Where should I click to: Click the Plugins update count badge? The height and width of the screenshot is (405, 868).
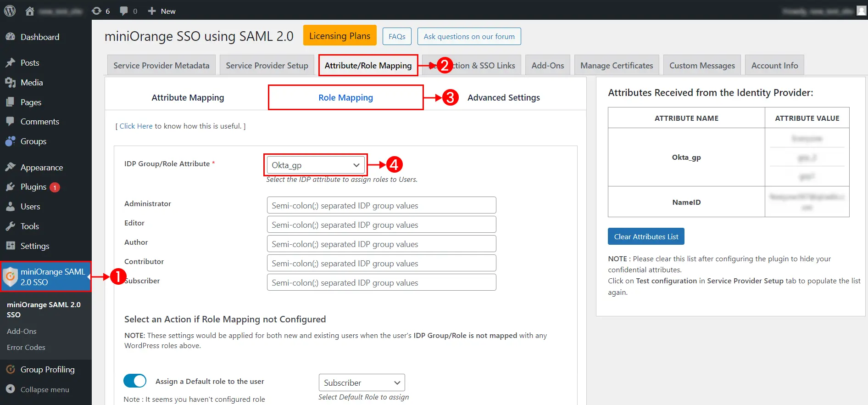click(55, 187)
